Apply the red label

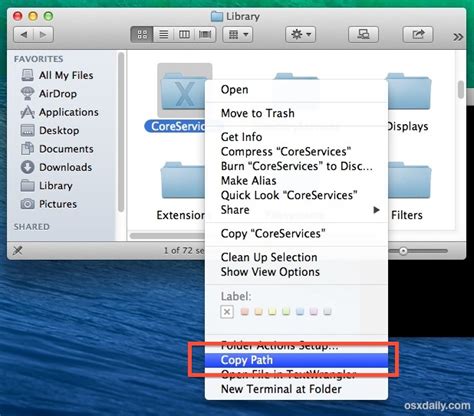point(245,312)
